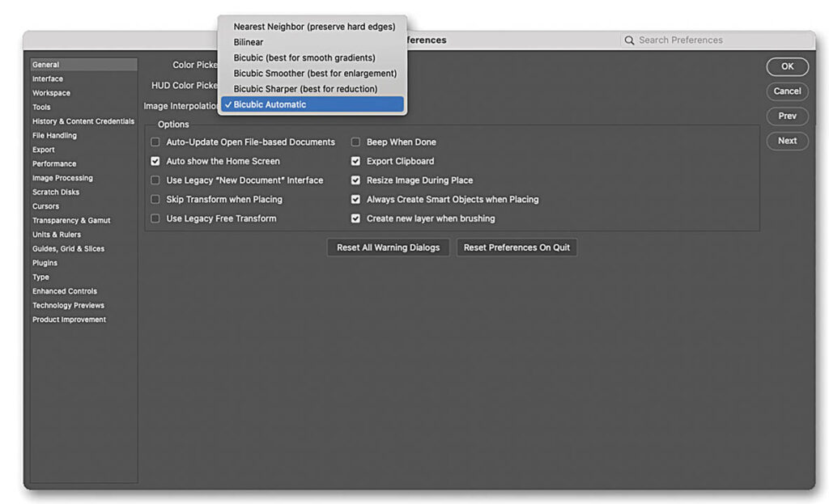
Task: Type in the Search Preferences field
Action: coord(712,40)
